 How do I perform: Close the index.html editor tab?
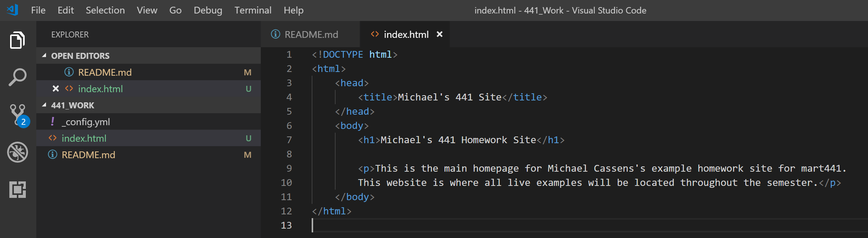coord(440,34)
